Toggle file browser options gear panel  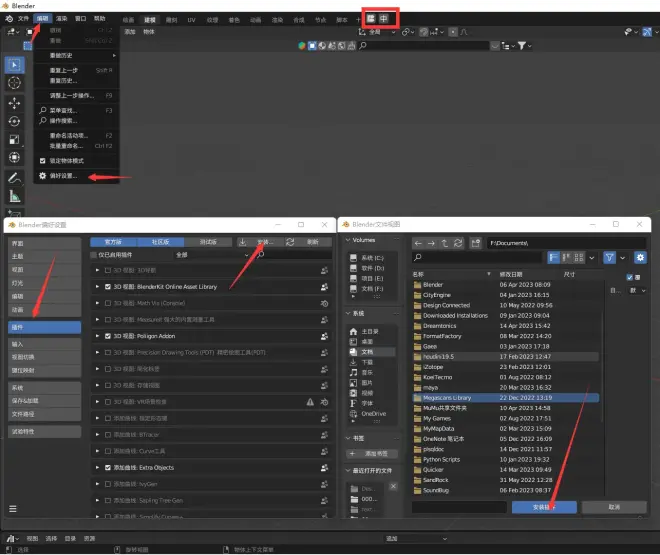click(x=640, y=258)
